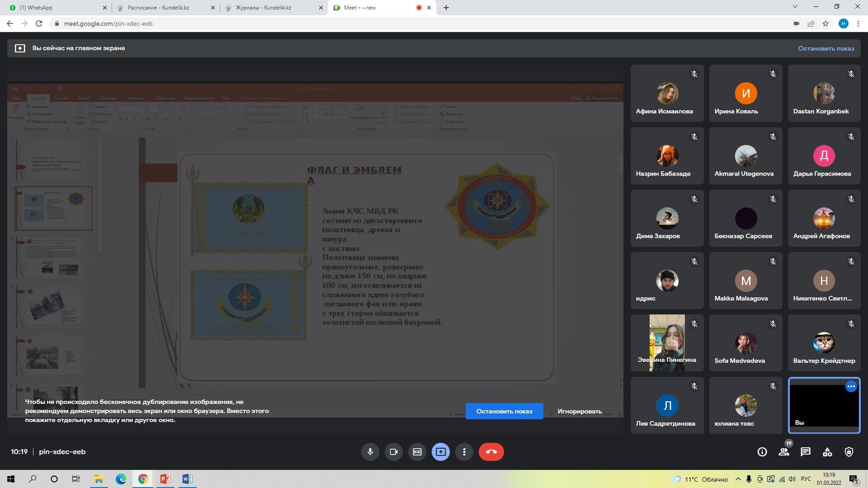Open more options three-dot menu
868x488 pixels.
(464, 452)
